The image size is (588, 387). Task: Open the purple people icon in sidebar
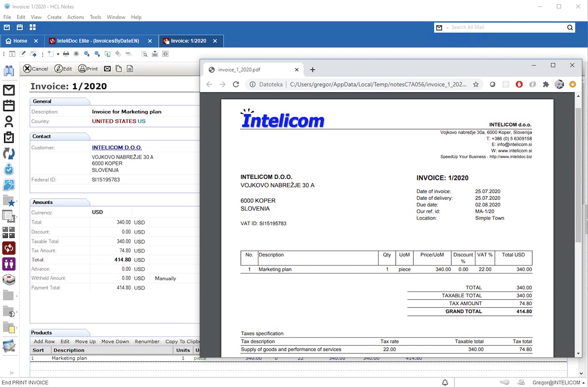9,264
